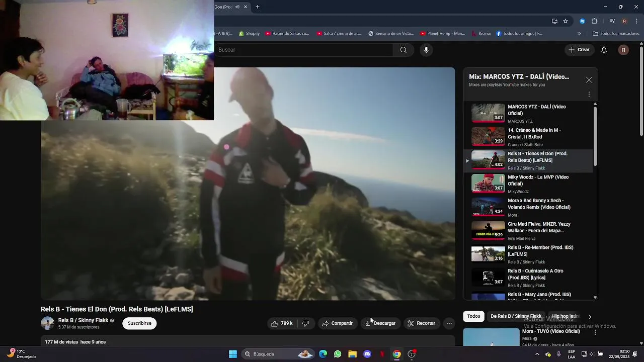Select Miky Woodz - La MVP playlist item
This screenshot has width=644, height=362.
pos(528,184)
